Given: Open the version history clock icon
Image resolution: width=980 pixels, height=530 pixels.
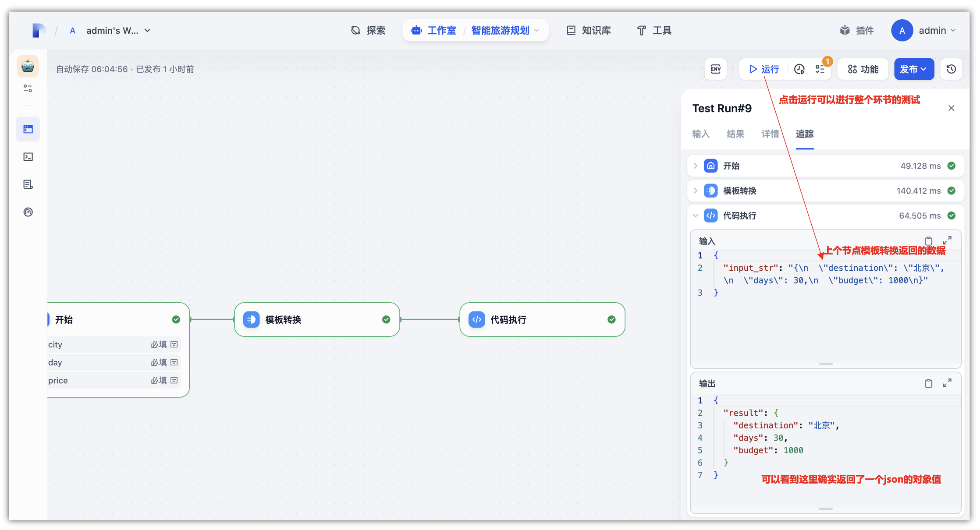Looking at the screenshot, I should 951,69.
